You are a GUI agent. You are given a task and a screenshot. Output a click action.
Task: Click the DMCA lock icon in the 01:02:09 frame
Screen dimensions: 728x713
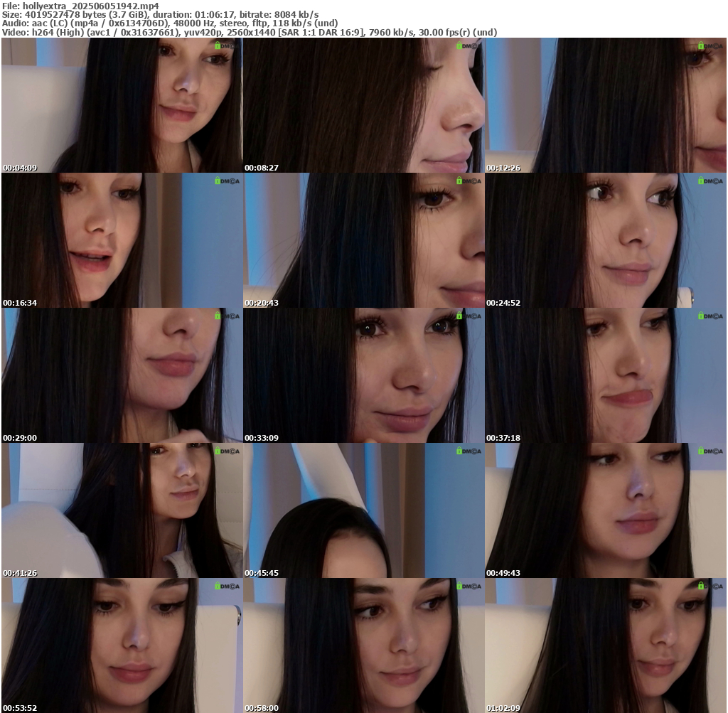tap(701, 586)
